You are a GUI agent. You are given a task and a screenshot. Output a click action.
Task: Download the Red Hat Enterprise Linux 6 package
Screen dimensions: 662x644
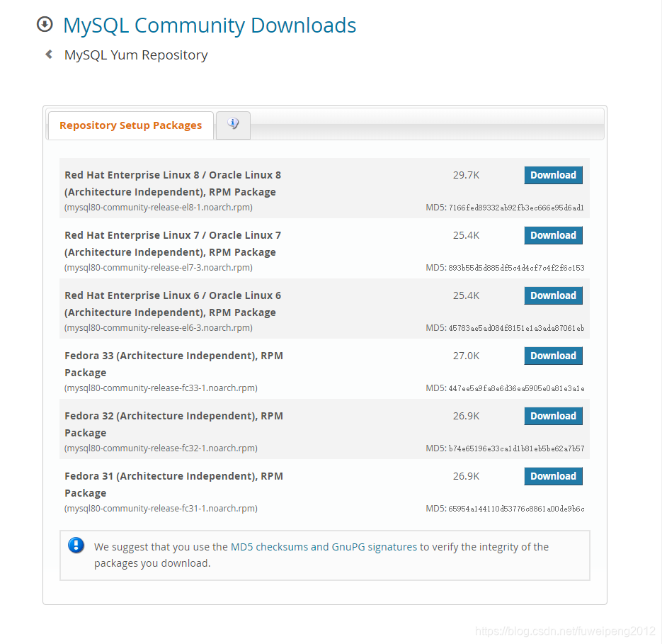coord(553,295)
